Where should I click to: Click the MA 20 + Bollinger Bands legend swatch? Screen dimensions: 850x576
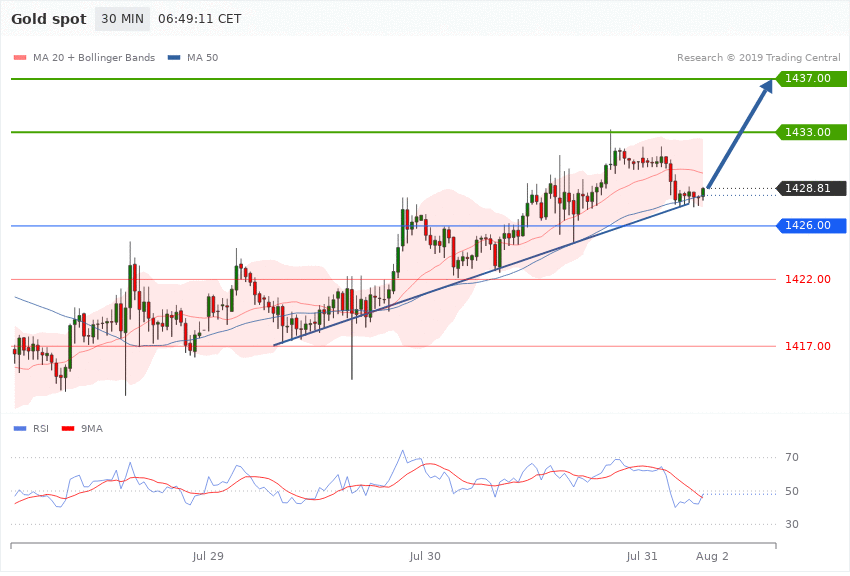coord(20,57)
